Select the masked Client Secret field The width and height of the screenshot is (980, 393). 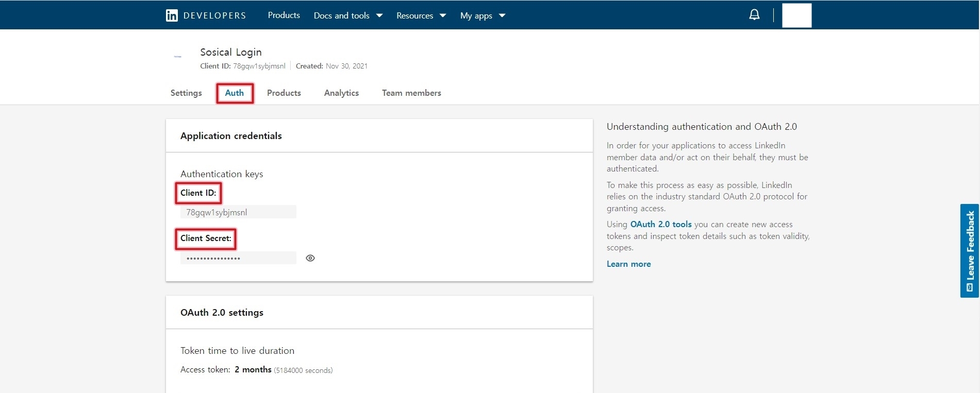(x=238, y=258)
